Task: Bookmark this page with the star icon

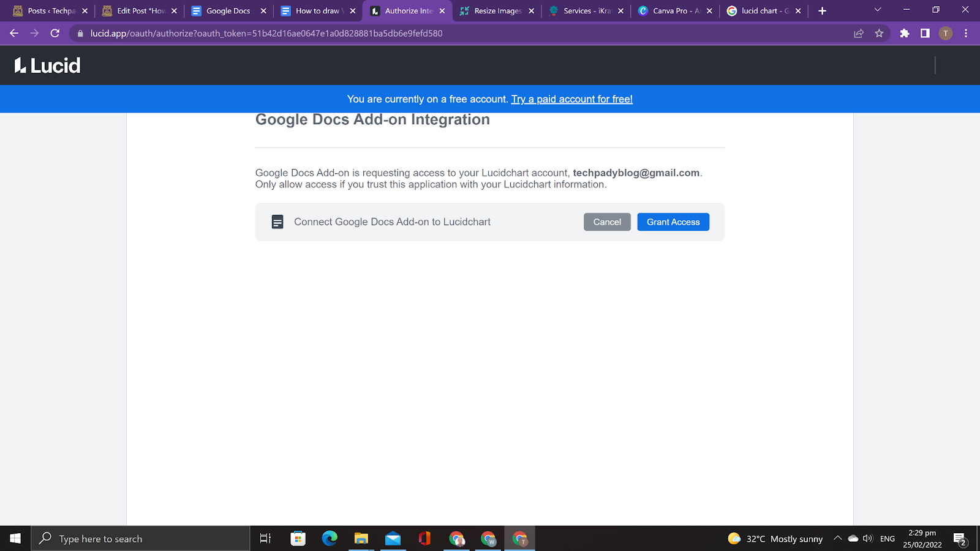Action: point(879,33)
